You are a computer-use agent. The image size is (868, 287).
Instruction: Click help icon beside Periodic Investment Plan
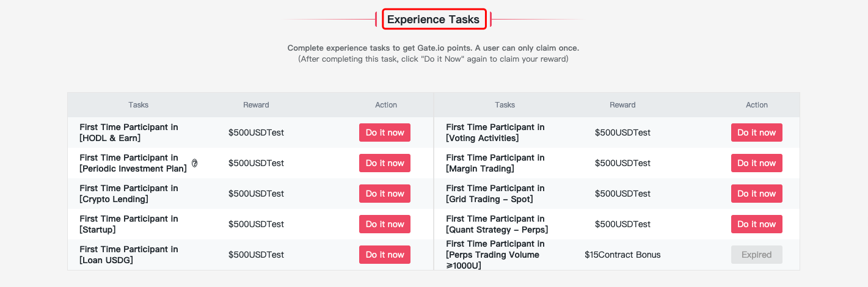(195, 163)
